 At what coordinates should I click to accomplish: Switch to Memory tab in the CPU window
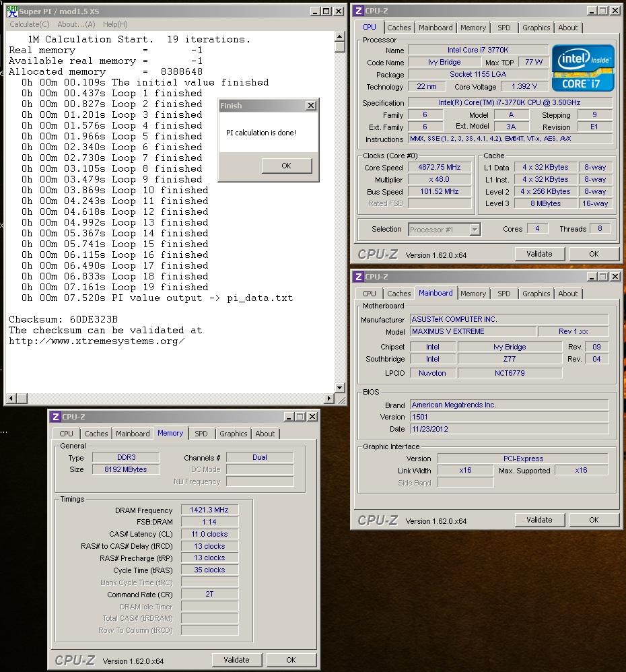click(473, 28)
